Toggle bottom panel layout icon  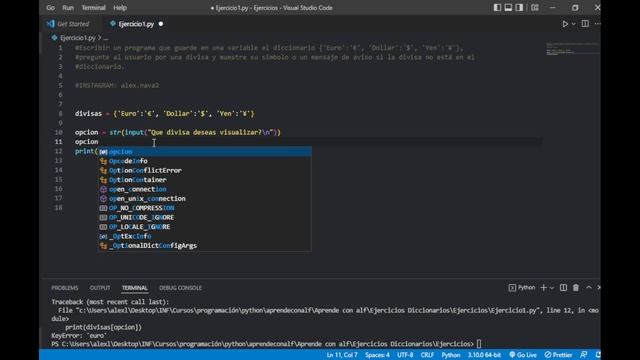click(x=508, y=7)
